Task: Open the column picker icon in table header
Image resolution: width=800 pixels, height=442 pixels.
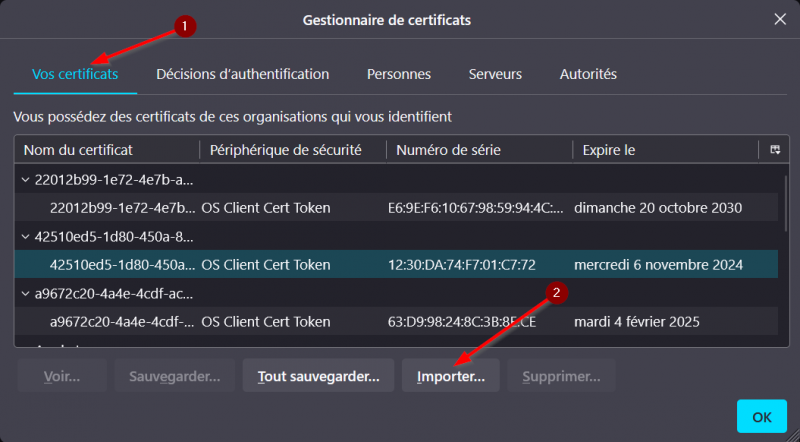Action: click(x=774, y=150)
